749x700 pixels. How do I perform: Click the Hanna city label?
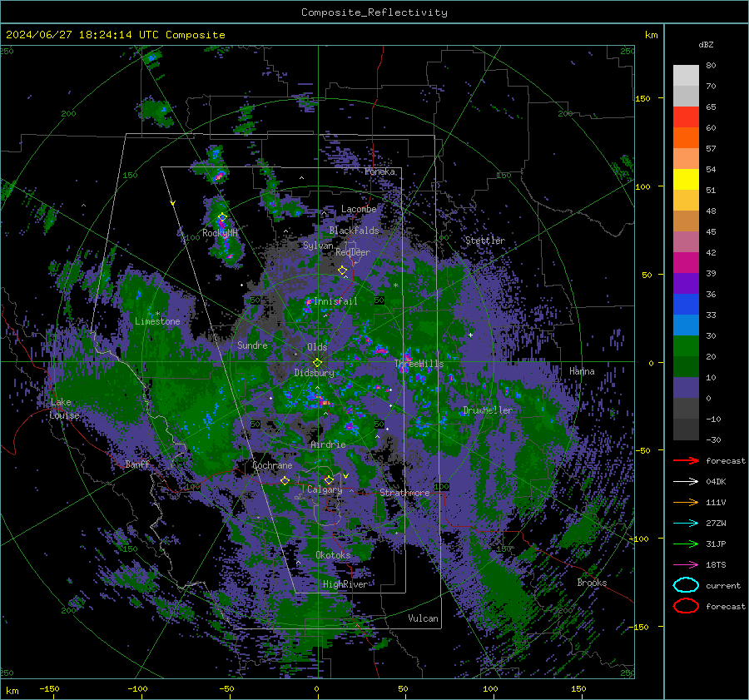coord(582,371)
